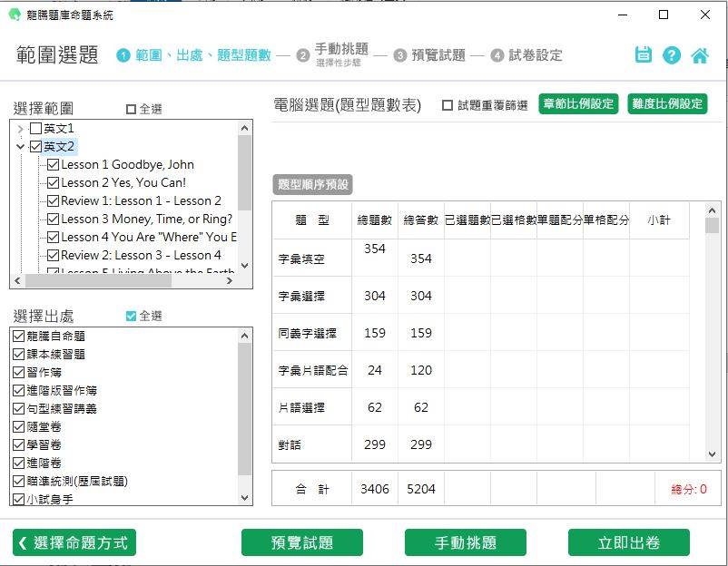Uncheck Review 1: Lesson 1 - Lesson 2
The image size is (728, 566).
(x=53, y=200)
